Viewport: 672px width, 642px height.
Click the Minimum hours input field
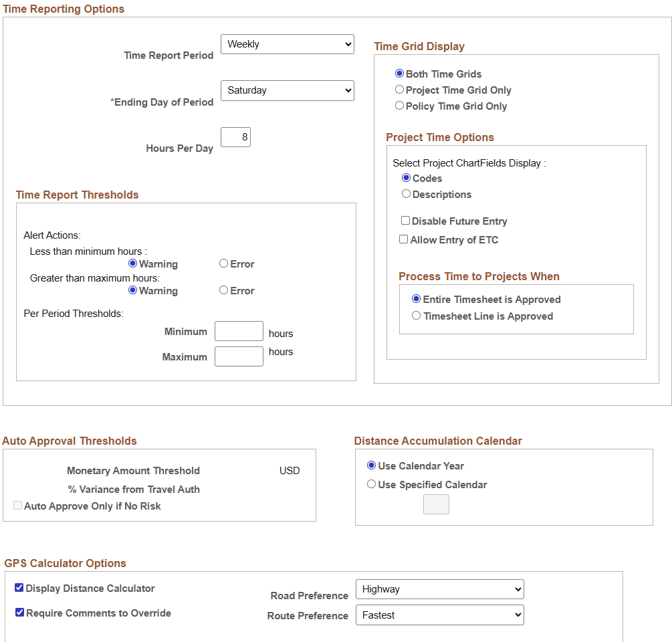pyautogui.click(x=239, y=331)
